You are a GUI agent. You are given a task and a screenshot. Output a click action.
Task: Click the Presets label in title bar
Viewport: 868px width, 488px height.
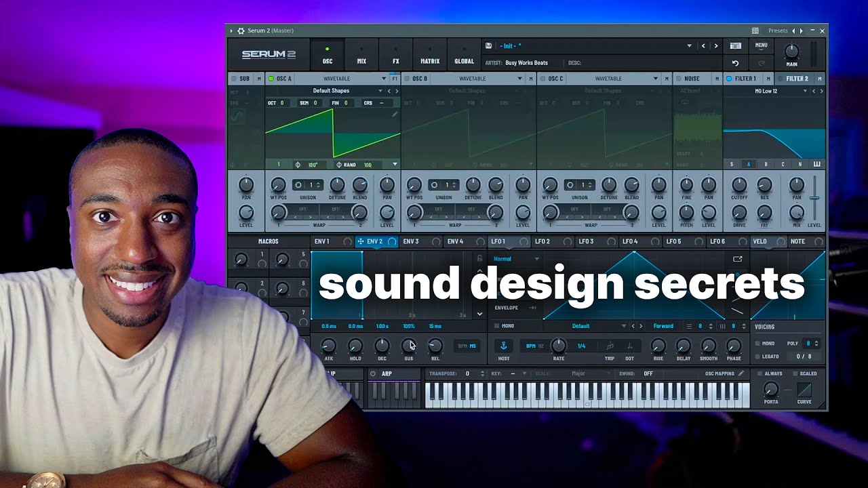pyautogui.click(x=778, y=30)
